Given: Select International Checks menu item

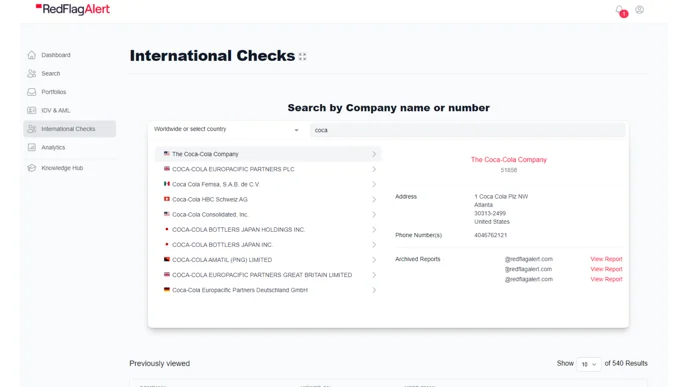Looking at the screenshot, I should (69, 129).
